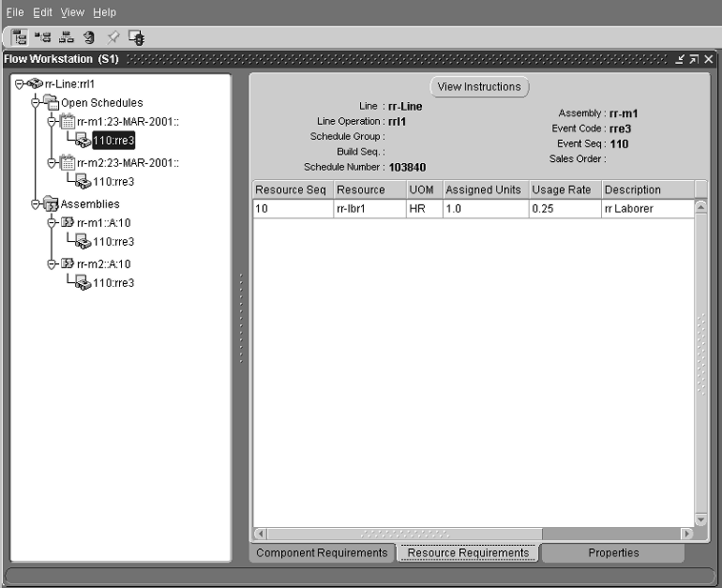The image size is (722, 588).
Task: Click the Schedule Number value 103840
Action: click(407, 168)
